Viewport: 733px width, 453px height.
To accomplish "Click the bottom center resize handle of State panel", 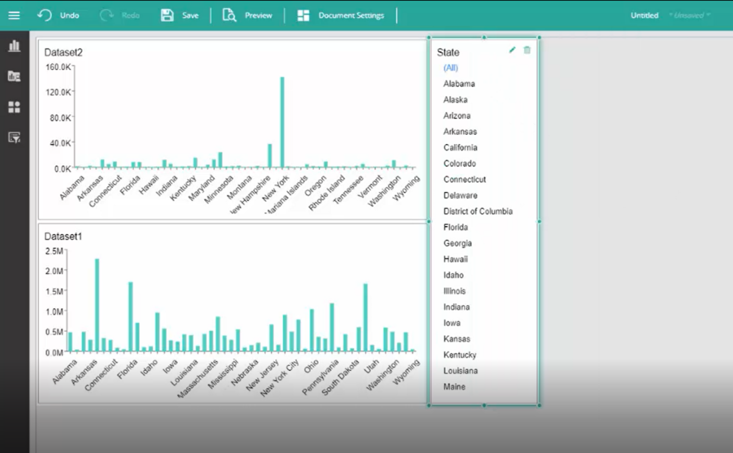I will [485, 405].
